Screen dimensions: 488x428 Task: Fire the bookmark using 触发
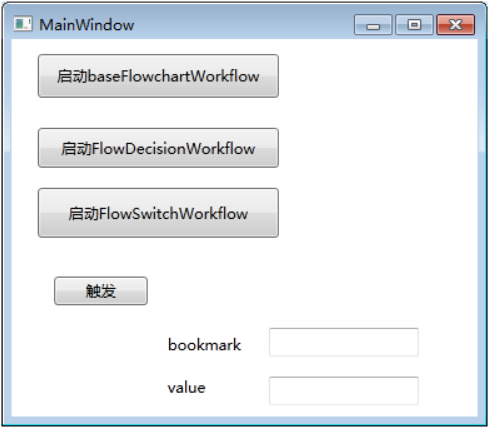tap(101, 291)
